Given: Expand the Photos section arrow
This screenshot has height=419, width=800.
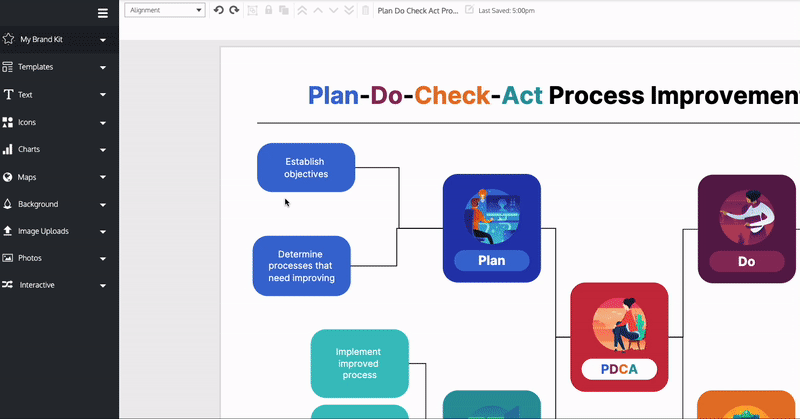Looking at the screenshot, I should [x=103, y=259].
